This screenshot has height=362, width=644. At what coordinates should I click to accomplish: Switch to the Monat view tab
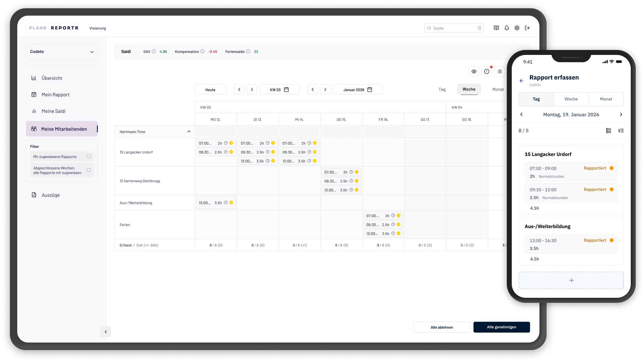pos(498,89)
